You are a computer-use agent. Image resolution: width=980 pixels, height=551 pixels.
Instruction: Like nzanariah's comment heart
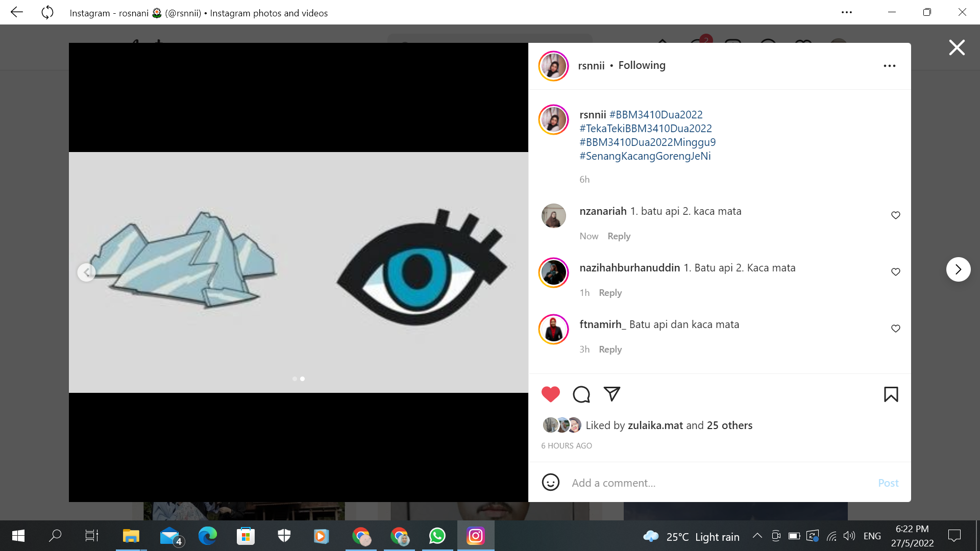[895, 215]
